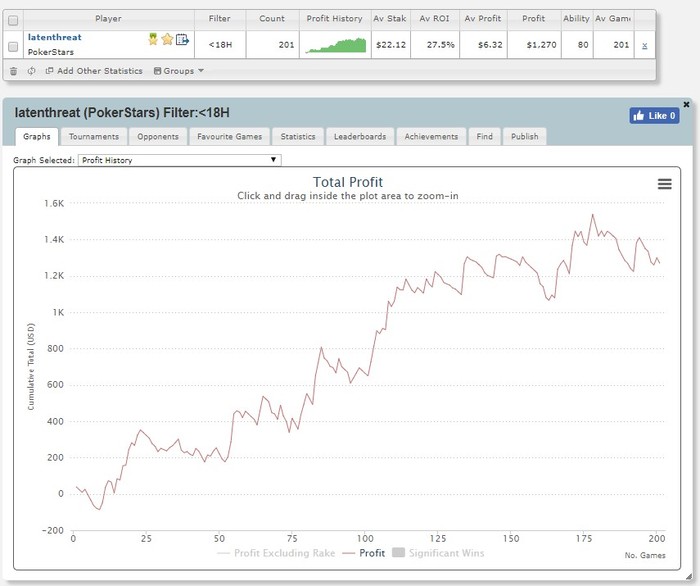Viewport: 700px width, 586px height.
Task: Click the export notes icon next to star
Action: coord(182,39)
